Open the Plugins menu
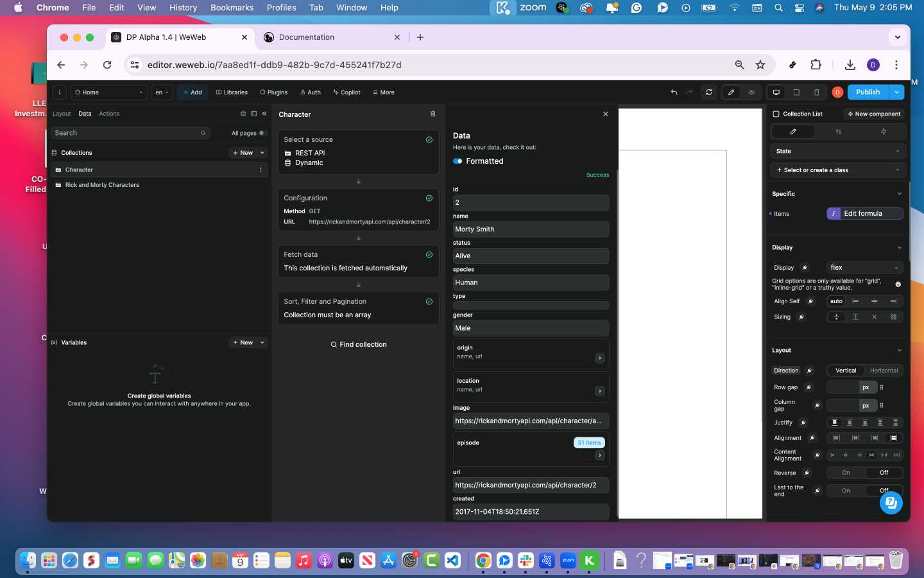 click(274, 92)
